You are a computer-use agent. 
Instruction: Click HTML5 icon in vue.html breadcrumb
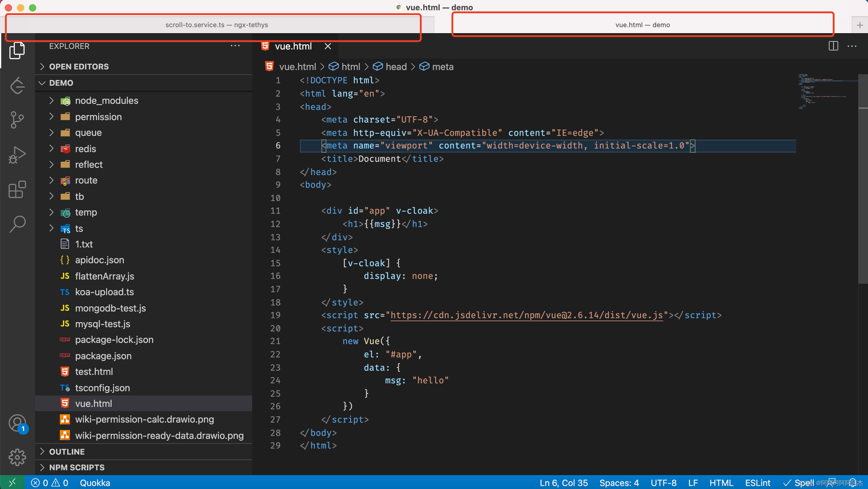(269, 66)
